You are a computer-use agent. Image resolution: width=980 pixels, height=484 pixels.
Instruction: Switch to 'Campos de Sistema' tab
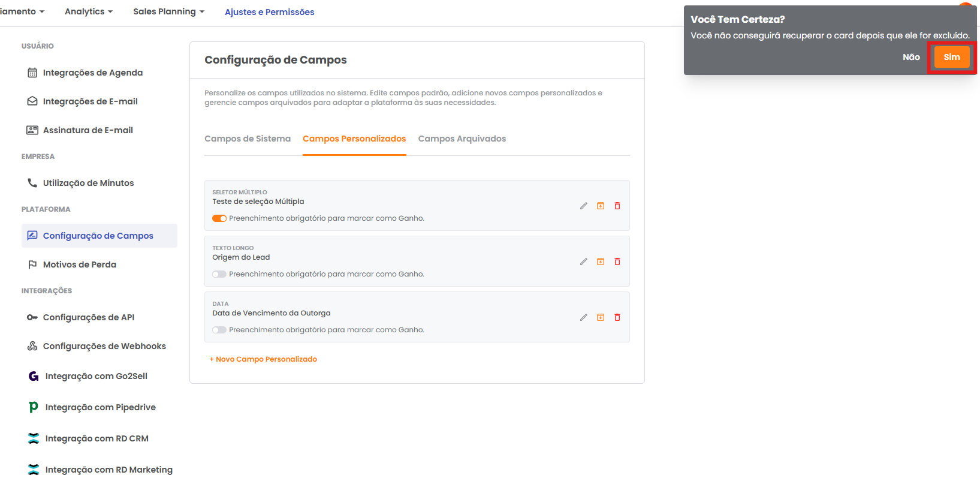248,139
